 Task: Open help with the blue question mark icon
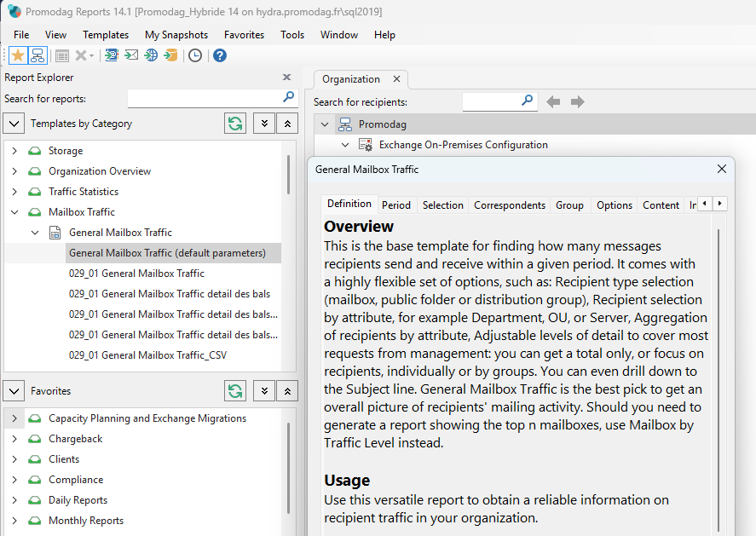[219, 55]
